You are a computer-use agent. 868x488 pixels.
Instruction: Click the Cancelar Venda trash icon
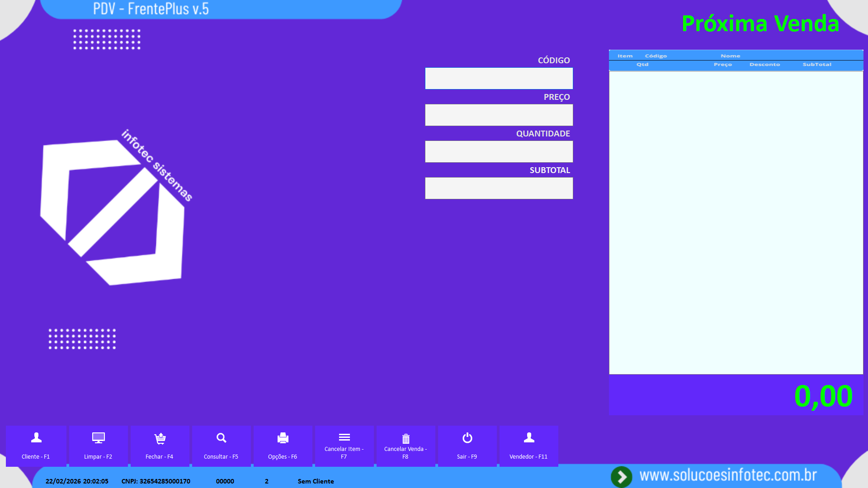click(x=406, y=438)
